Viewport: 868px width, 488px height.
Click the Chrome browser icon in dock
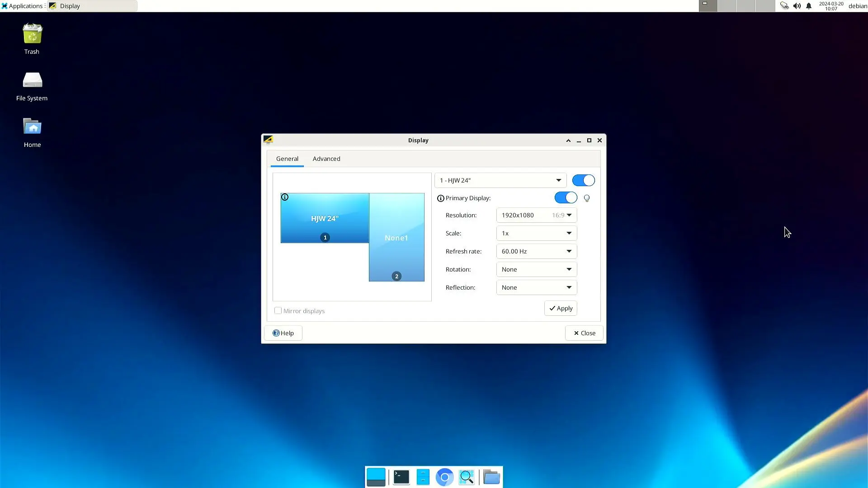[445, 477]
